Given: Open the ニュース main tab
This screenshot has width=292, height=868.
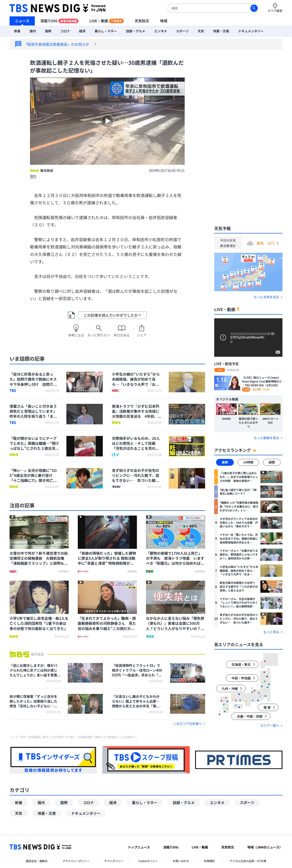Looking at the screenshot, I should (22, 21).
